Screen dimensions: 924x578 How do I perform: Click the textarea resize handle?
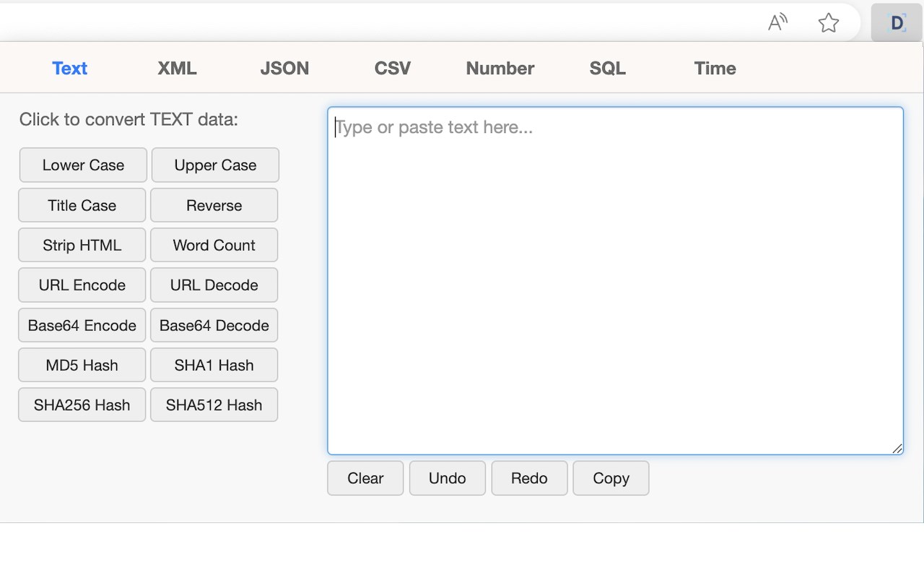point(897,449)
